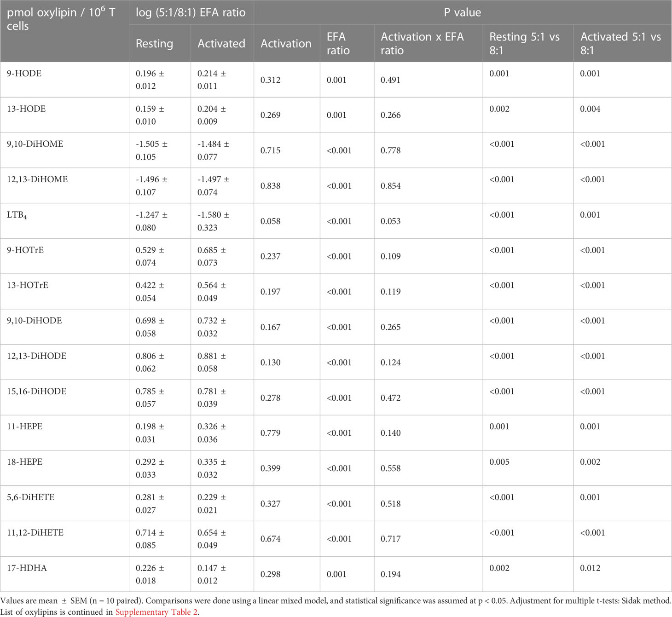Click the 9,10-DiHODE Resting value 0.698 ± 0.058
Image resolution: width=672 pixels, height=617 pixels.
150,327
